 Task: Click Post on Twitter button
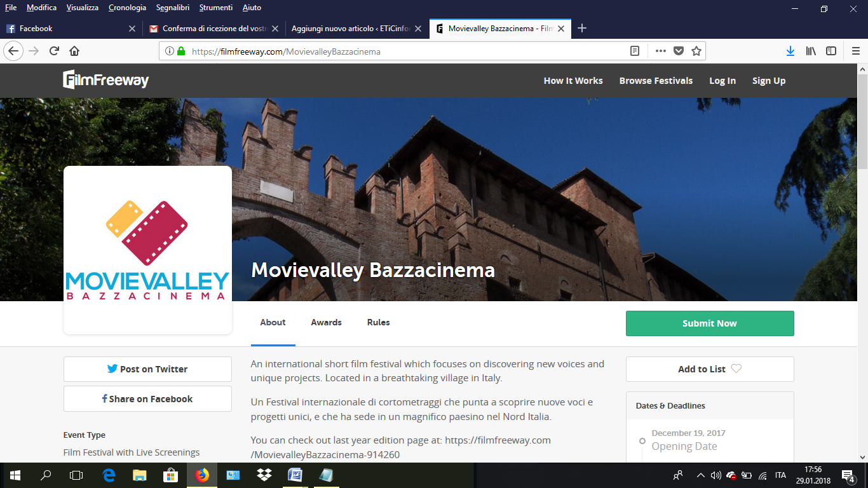pyautogui.click(x=147, y=369)
